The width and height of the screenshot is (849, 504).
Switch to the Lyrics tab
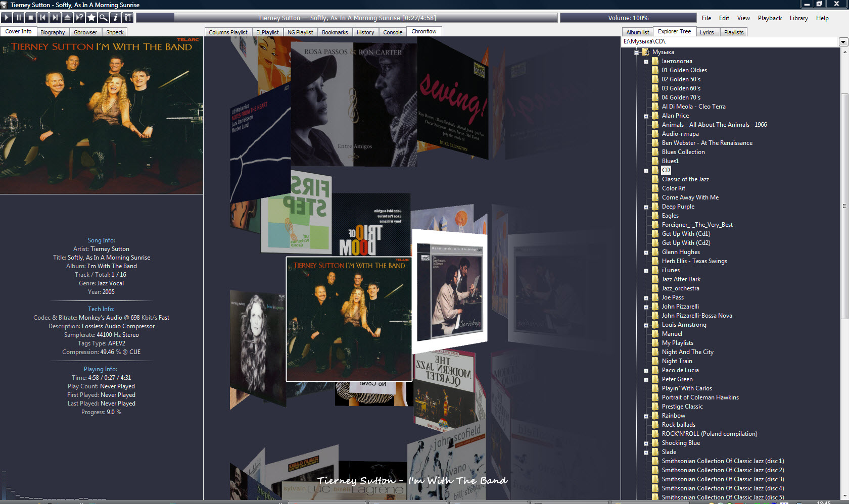[706, 32]
